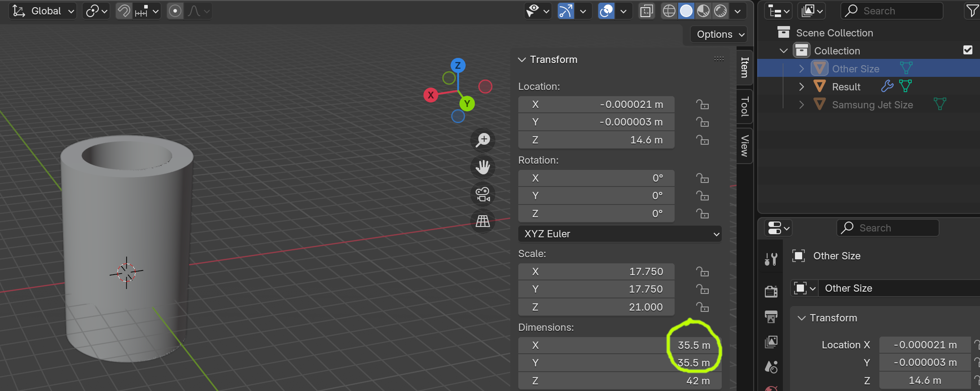Open the Scene properties tab icon

pos(771,367)
